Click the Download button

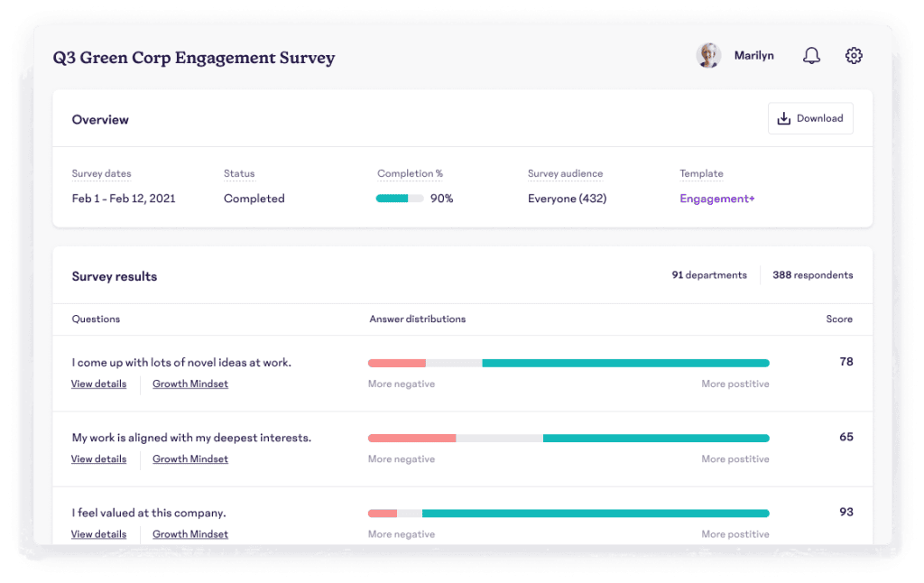click(x=810, y=118)
